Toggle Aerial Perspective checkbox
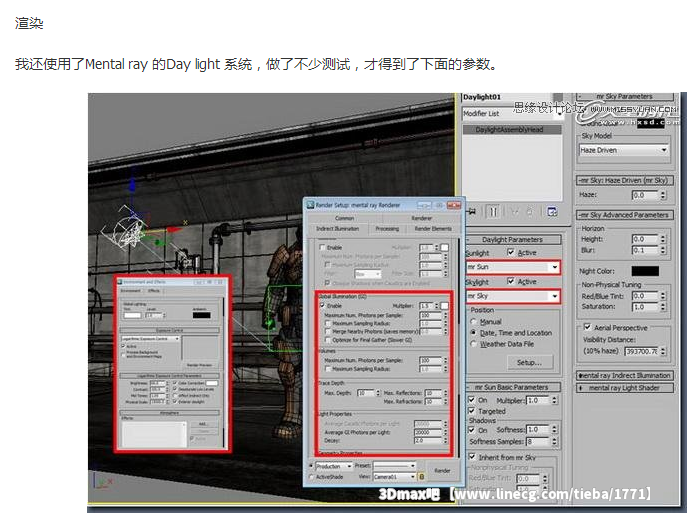691x513 pixels. (587, 327)
